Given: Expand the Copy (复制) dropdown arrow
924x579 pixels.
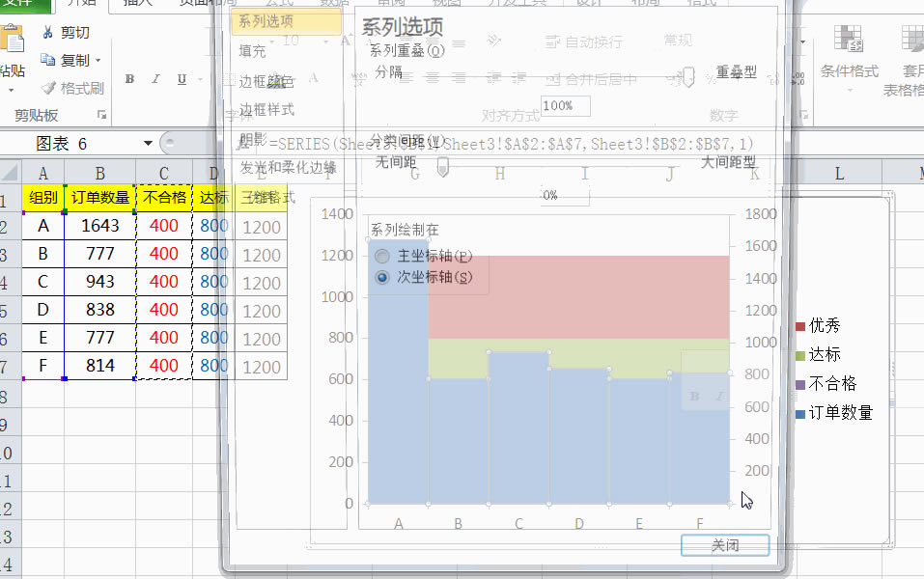Looking at the screenshot, I should point(98,60).
